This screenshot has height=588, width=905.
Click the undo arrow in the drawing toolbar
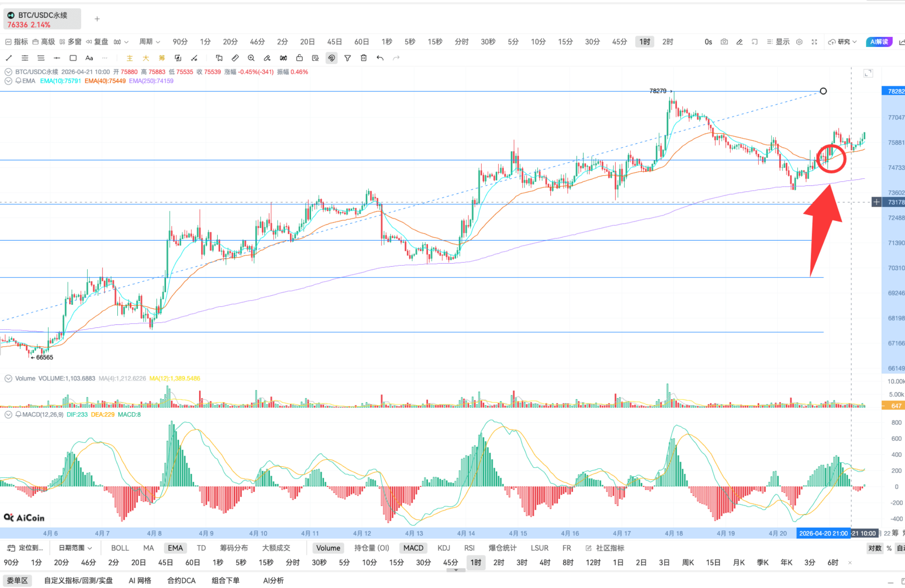380,58
